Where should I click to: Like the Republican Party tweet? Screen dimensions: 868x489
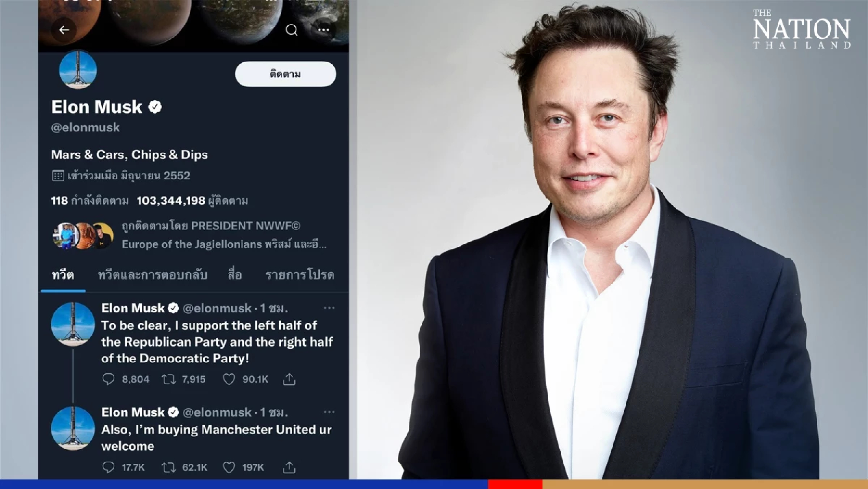[x=230, y=379]
